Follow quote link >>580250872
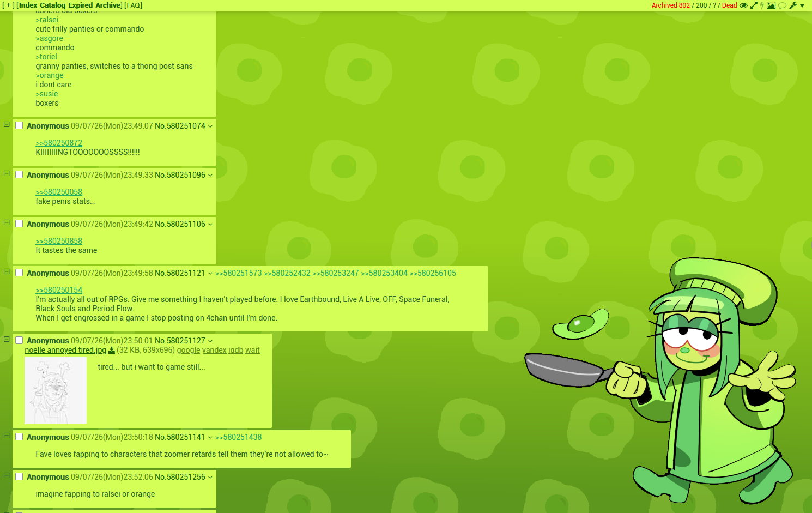The image size is (812, 513). pos(59,143)
